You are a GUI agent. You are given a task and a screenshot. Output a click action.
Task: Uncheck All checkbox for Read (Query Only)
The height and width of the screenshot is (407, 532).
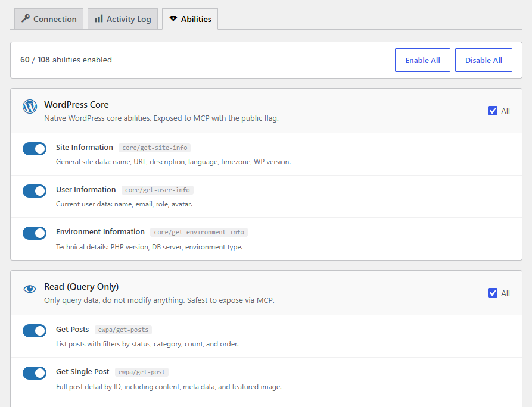[493, 293]
